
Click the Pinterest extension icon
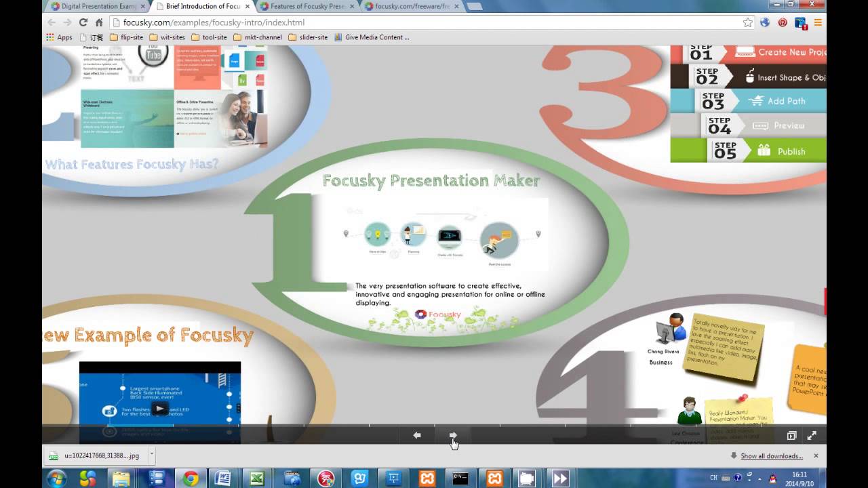[x=783, y=22]
